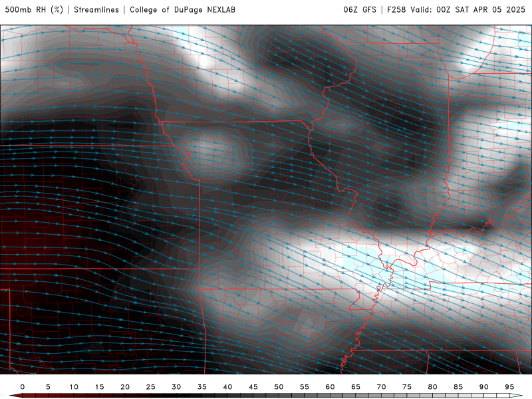Screen dimensions: 532x399
Task: Click the '55' color scale label
Action: pyautogui.click(x=305, y=387)
